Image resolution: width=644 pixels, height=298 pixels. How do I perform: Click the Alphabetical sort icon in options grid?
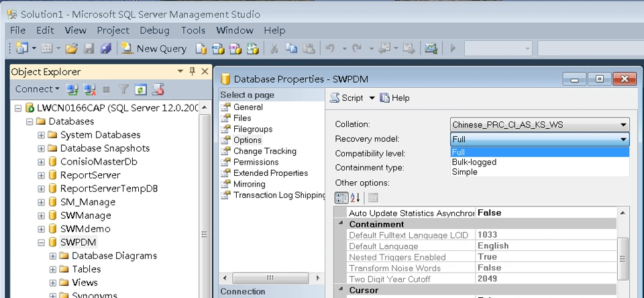click(x=355, y=198)
